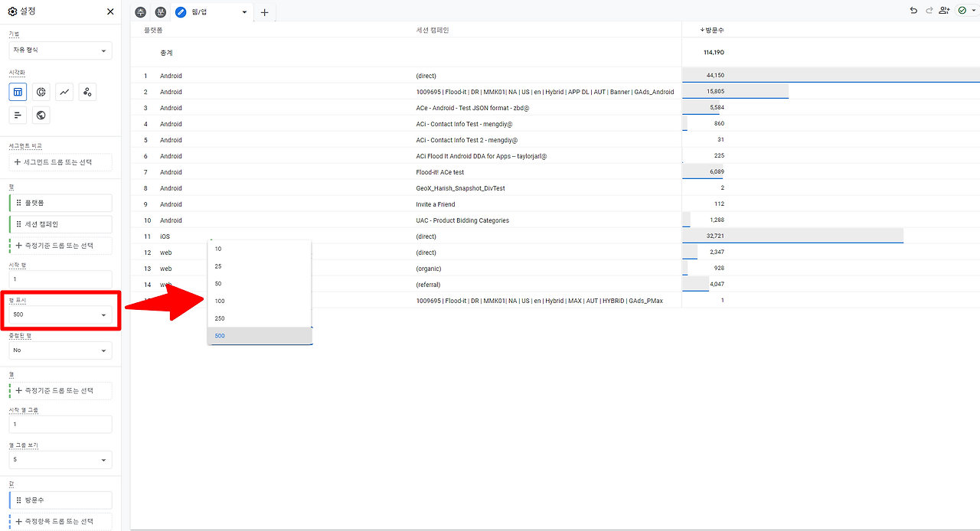Screen dimensions: 980x531
Task: Choose 100 rows in dropdown list
Action: pyautogui.click(x=260, y=301)
